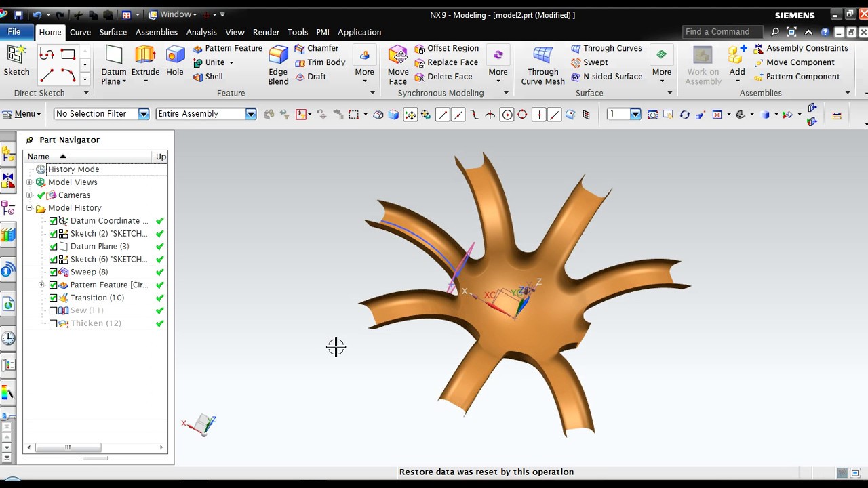Uncheck Transition (10) feature

54,298
